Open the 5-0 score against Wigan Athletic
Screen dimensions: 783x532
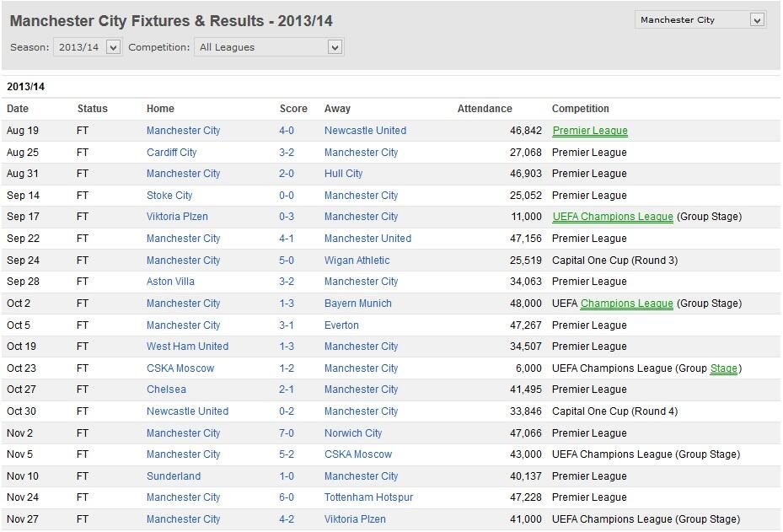point(287,261)
